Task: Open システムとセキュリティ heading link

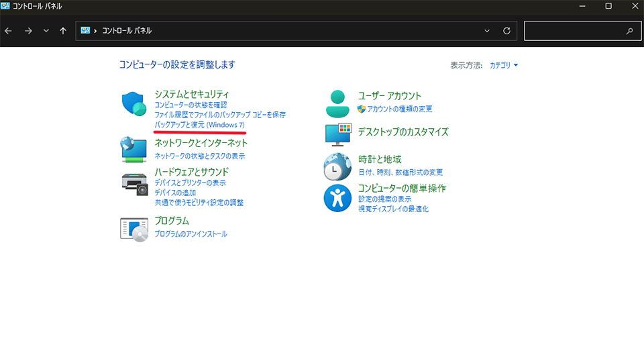Action: [x=191, y=94]
